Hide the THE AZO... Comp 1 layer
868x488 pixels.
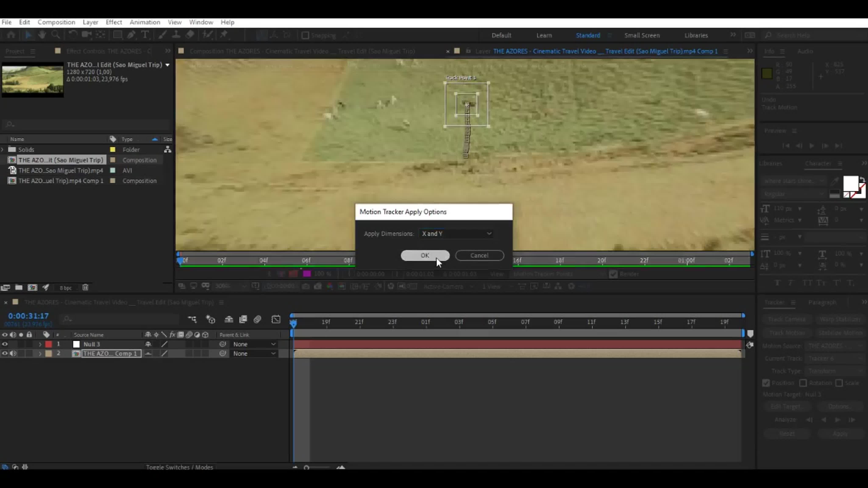(x=5, y=354)
